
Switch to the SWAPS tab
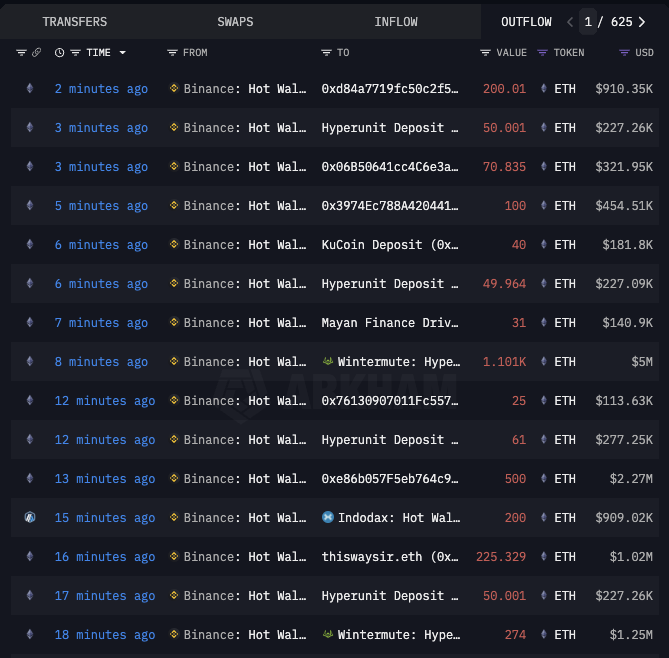[x=235, y=22]
